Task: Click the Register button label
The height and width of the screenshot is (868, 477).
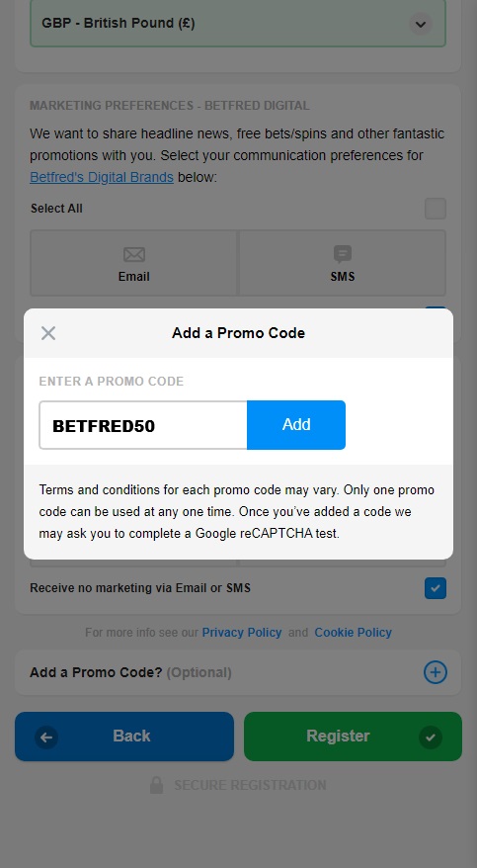Action: point(338,737)
